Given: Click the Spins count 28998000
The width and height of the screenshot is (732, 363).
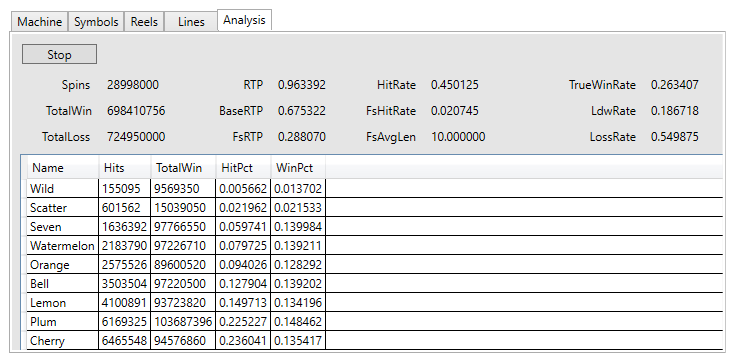Looking at the screenshot, I should [x=133, y=85].
